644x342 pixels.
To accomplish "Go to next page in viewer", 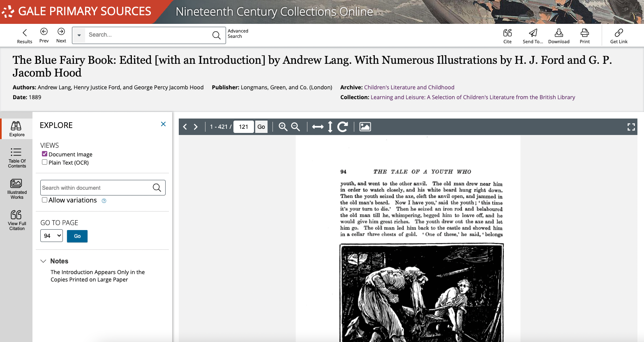I will pyautogui.click(x=196, y=127).
